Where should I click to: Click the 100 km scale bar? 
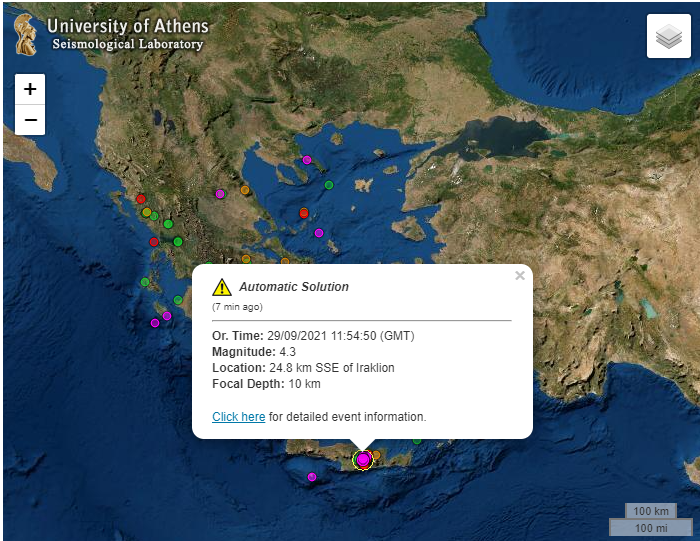pos(651,511)
